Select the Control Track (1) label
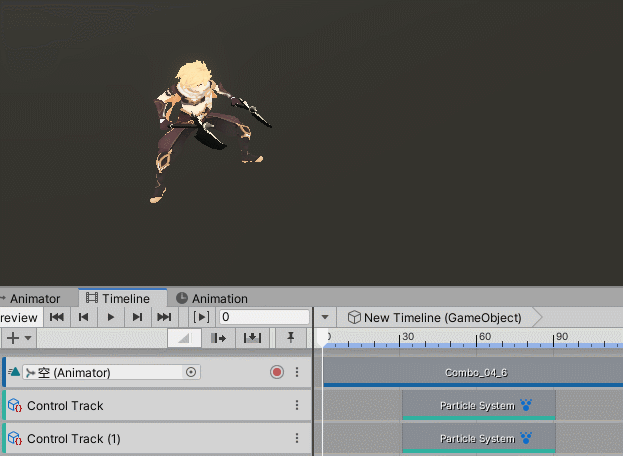This screenshot has width=623, height=456. click(74, 439)
